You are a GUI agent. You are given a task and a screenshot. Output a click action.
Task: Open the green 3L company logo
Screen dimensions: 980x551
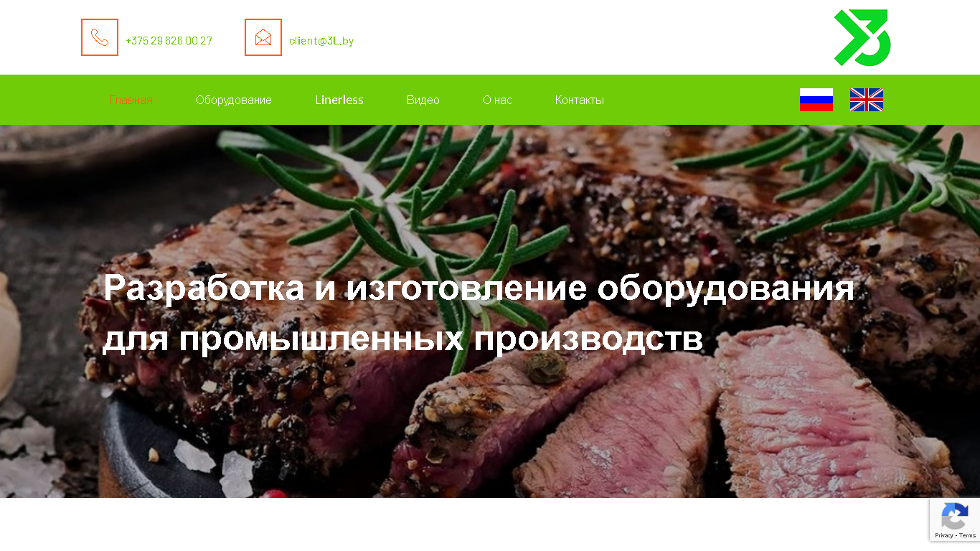click(862, 38)
